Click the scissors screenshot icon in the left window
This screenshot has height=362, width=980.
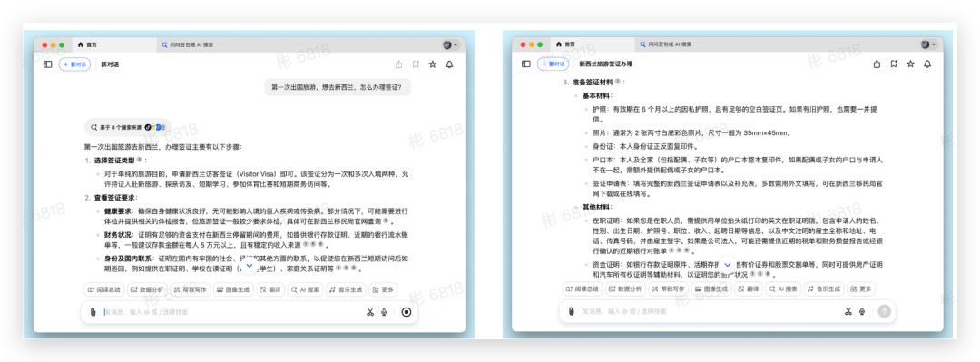(370, 312)
